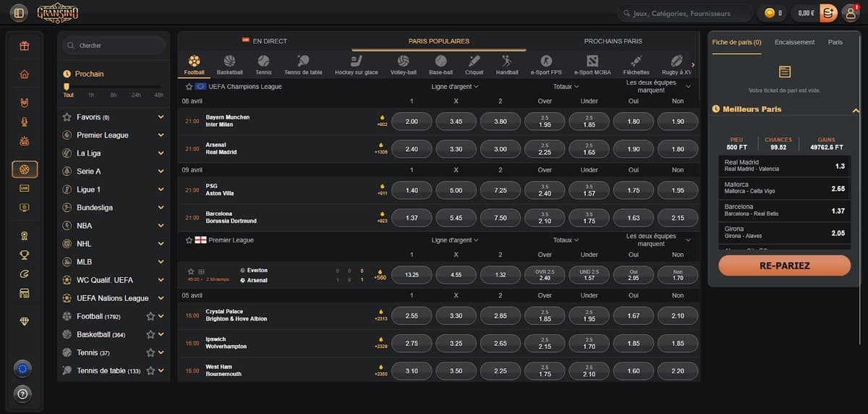Open the home icon in sidebar
The height and width of the screenshot is (414, 868).
(25, 74)
